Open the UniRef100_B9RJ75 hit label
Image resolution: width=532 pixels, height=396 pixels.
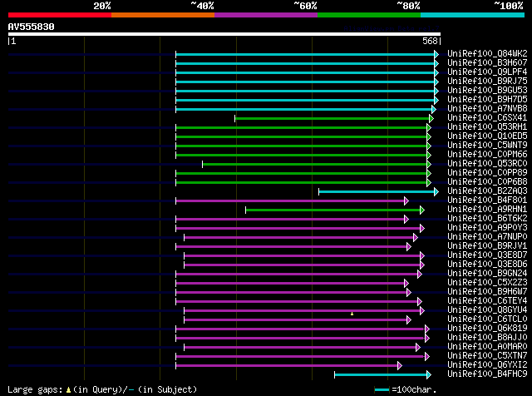487,81
